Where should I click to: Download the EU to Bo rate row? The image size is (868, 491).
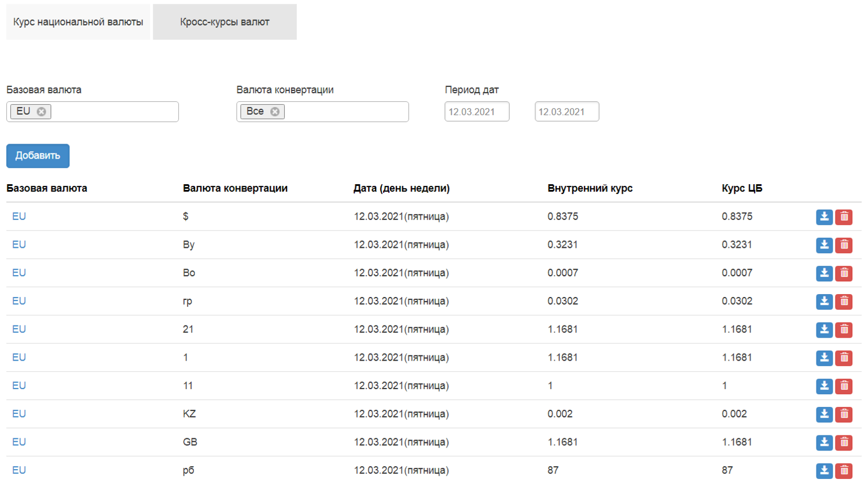coord(824,273)
